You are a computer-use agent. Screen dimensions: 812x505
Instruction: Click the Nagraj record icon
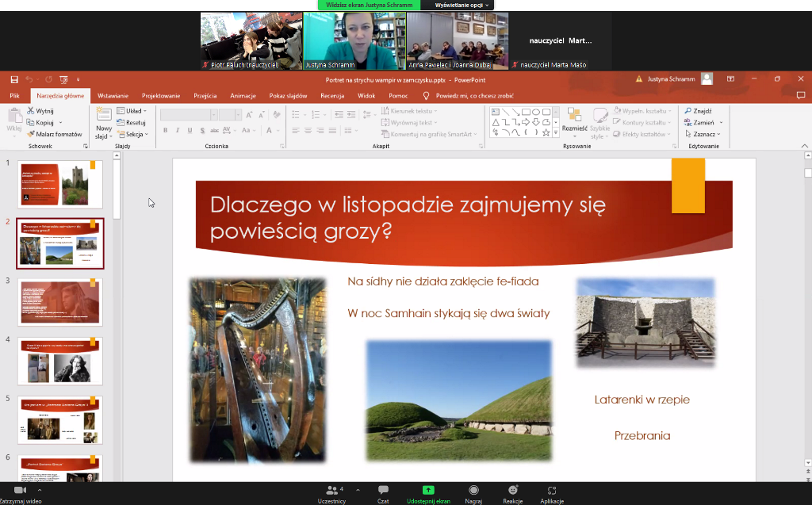pyautogui.click(x=473, y=491)
